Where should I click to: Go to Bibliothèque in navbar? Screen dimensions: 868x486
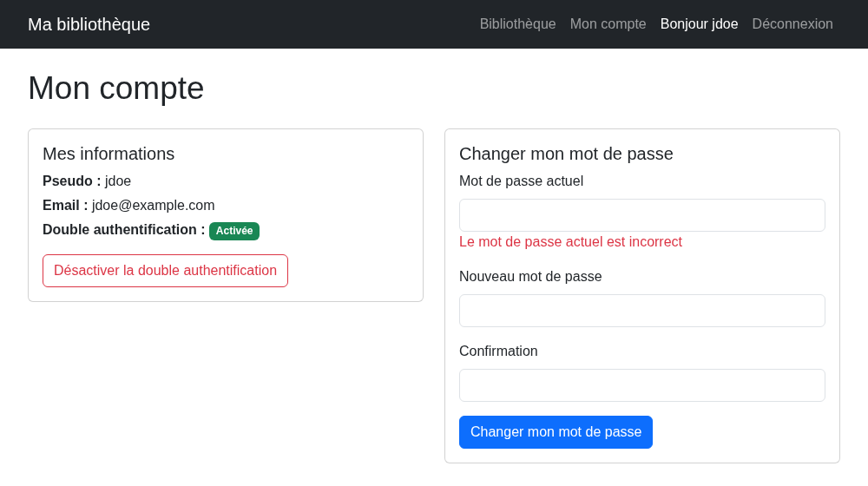[x=517, y=23]
